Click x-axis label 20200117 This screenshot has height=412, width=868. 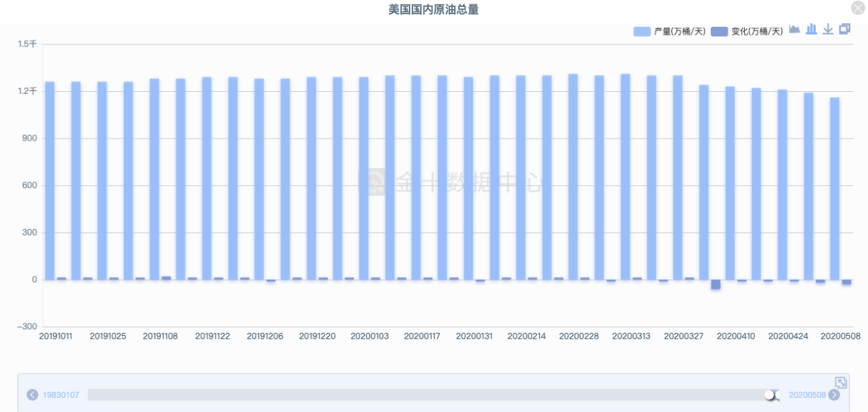422,336
